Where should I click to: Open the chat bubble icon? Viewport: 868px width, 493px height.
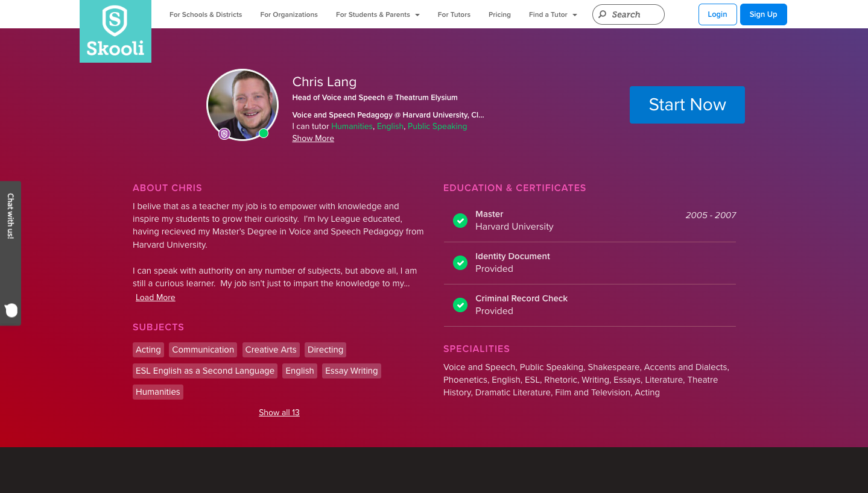(x=11, y=310)
